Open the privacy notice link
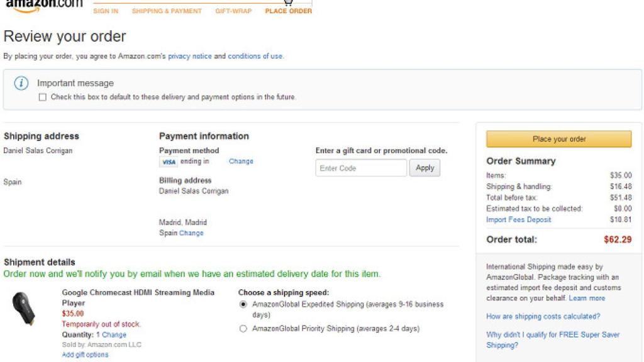The image size is (644, 362). (x=189, y=56)
